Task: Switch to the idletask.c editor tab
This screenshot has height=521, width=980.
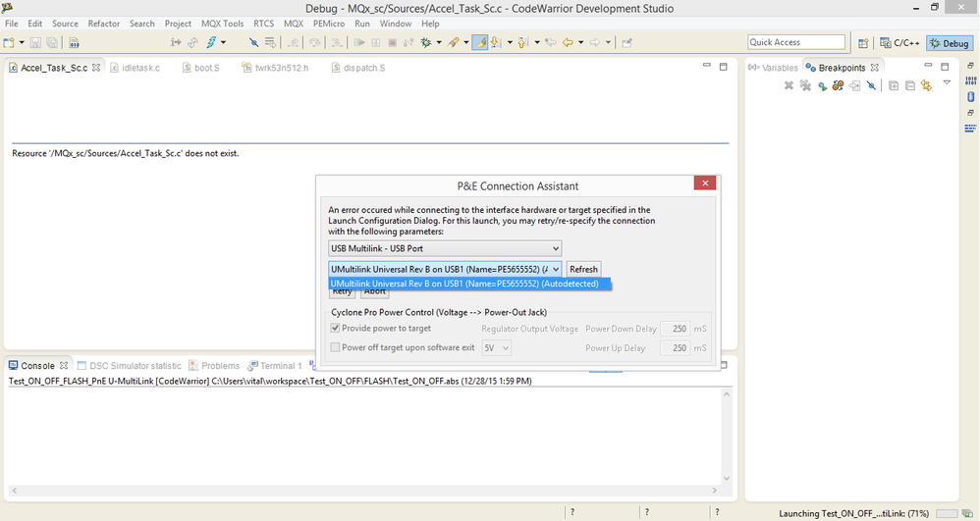Action: [135, 68]
